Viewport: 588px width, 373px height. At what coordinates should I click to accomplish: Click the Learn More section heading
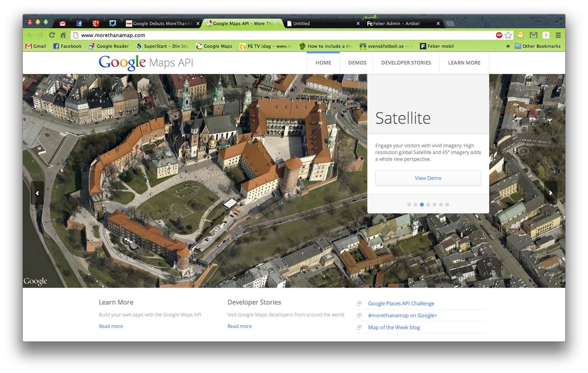[x=116, y=302]
